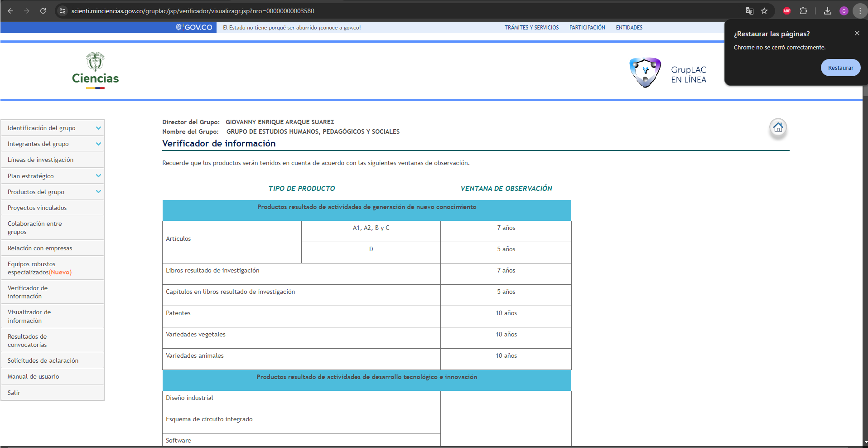Bookmark this page with the star icon

tap(764, 11)
